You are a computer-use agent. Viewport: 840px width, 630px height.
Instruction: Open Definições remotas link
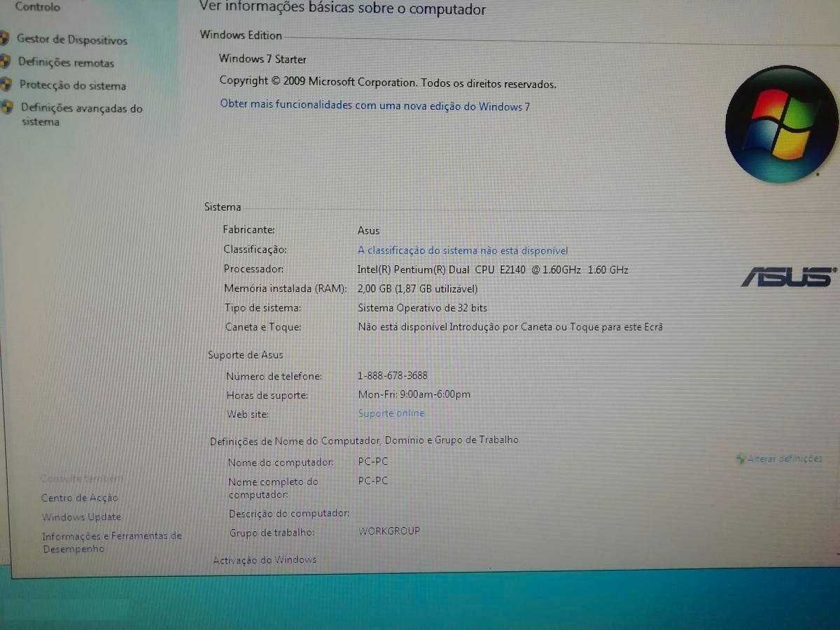click(66, 62)
